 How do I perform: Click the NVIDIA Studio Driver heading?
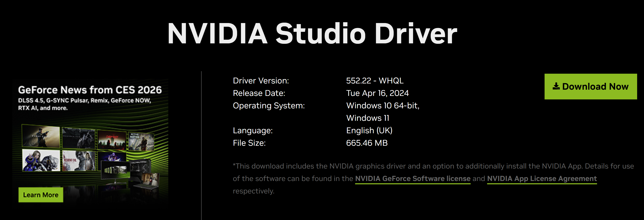pos(312,34)
